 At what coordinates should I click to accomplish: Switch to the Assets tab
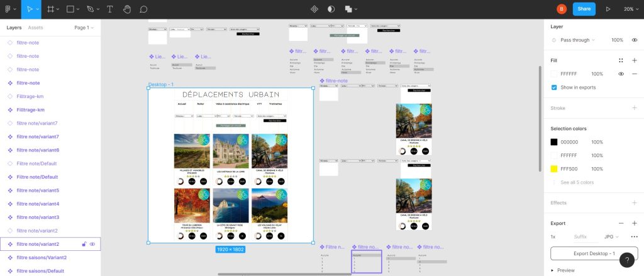coord(35,28)
